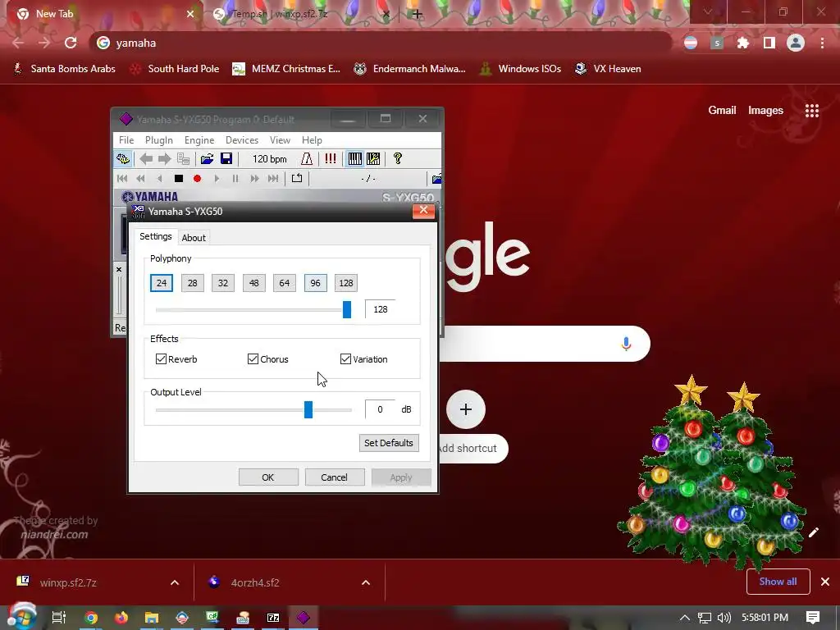Open the View menu in VSTHost
The width and height of the screenshot is (840, 630).
(x=280, y=140)
